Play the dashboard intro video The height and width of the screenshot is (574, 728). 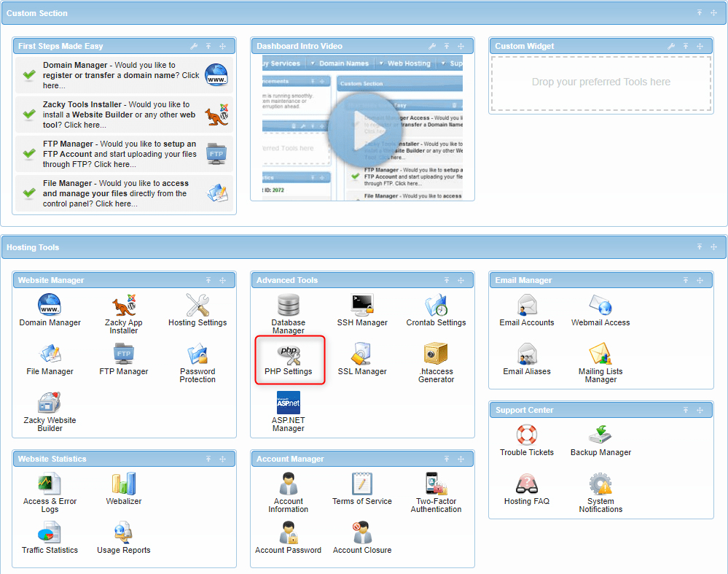pyautogui.click(x=362, y=128)
